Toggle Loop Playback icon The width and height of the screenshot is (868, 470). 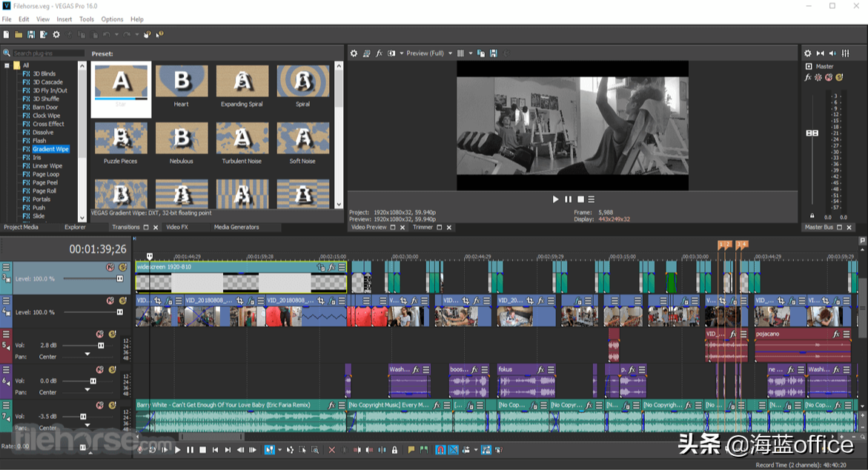click(152, 450)
